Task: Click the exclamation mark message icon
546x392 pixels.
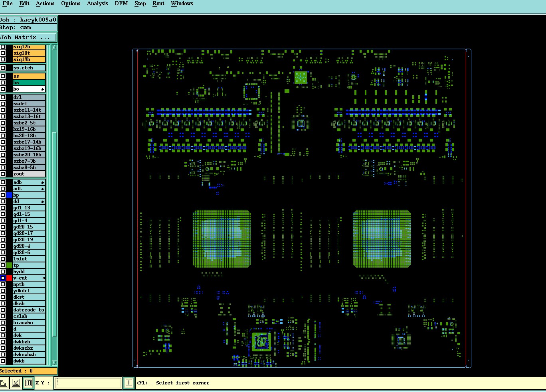Action: (129, 383)
